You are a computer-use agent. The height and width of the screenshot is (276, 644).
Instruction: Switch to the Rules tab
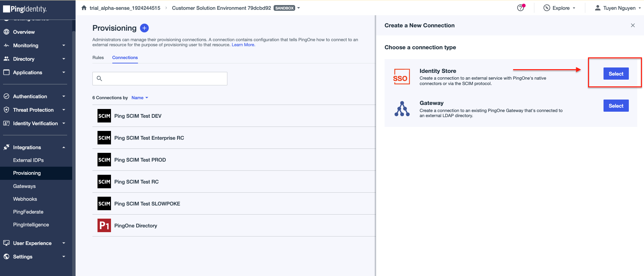[98, 58]
